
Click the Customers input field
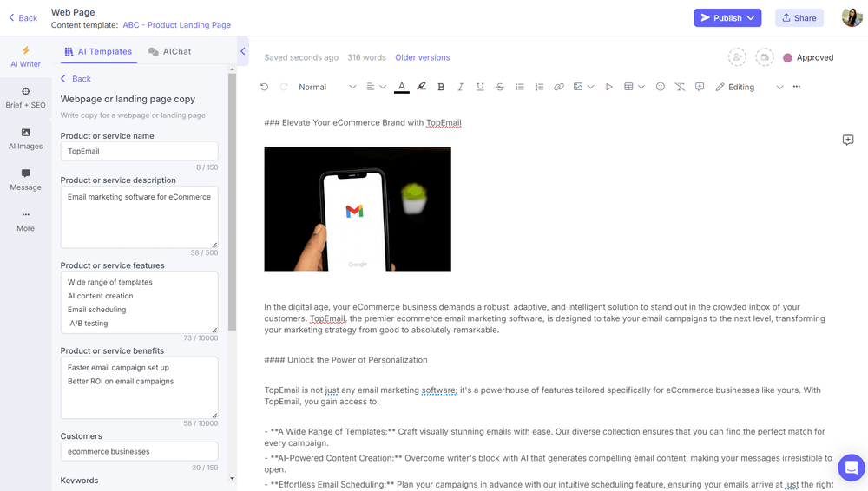(x=139, y=452)
